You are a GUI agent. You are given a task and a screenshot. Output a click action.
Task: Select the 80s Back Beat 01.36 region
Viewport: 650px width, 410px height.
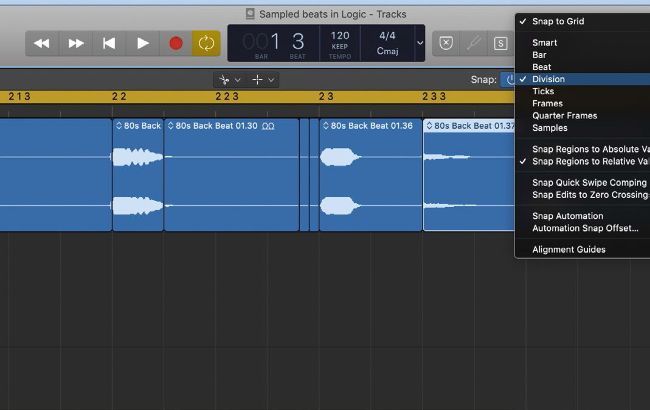pyautogui.click(x=371, y=175)
